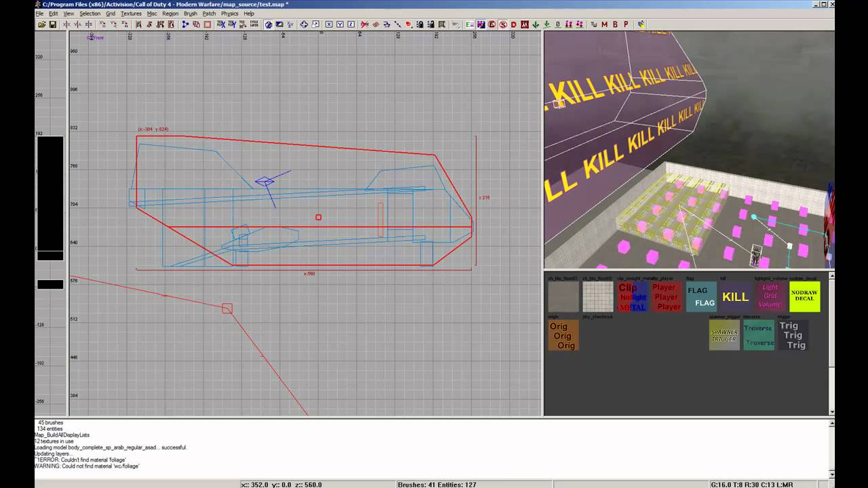Select the Player clip texture thumbnail
This screenshot has height=488, width=868.
pyautogui.click(x=667, y=297)
